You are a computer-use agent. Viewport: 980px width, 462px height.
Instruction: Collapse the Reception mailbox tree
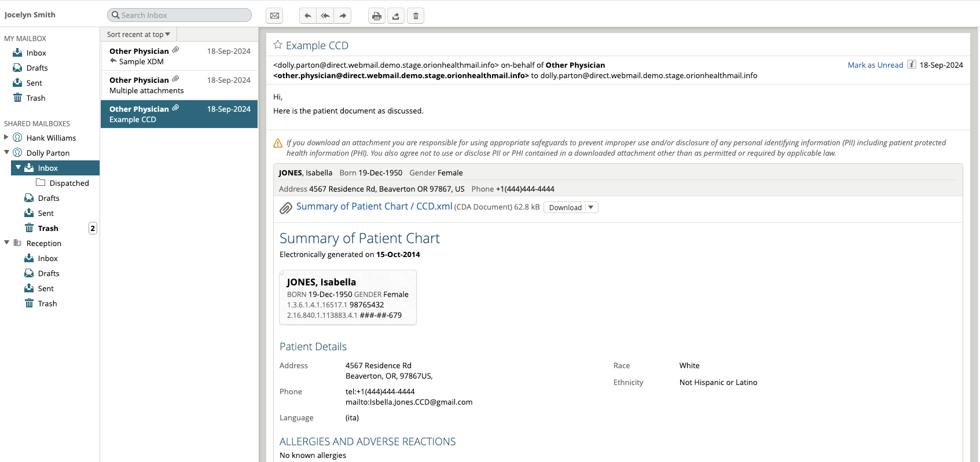point(6,243)
